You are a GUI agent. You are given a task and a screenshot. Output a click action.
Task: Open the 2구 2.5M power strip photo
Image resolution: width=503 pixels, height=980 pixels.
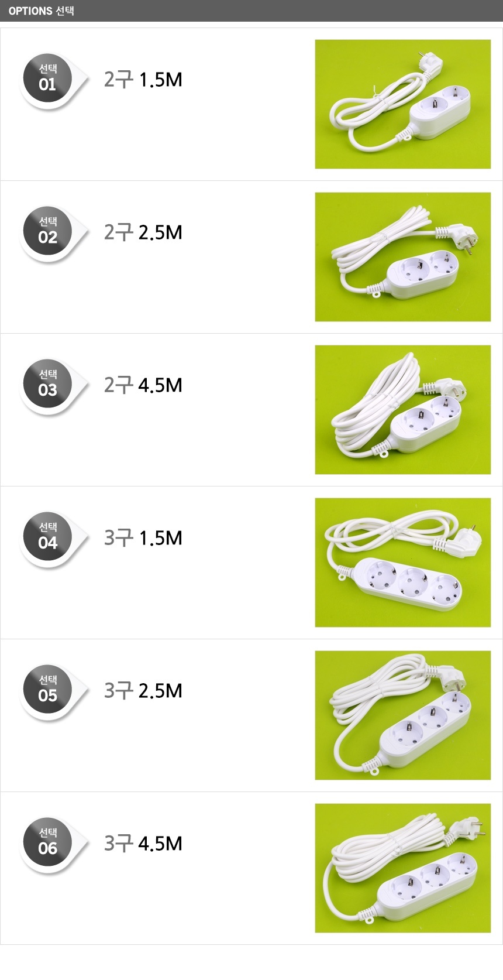[x=403, y=257]
